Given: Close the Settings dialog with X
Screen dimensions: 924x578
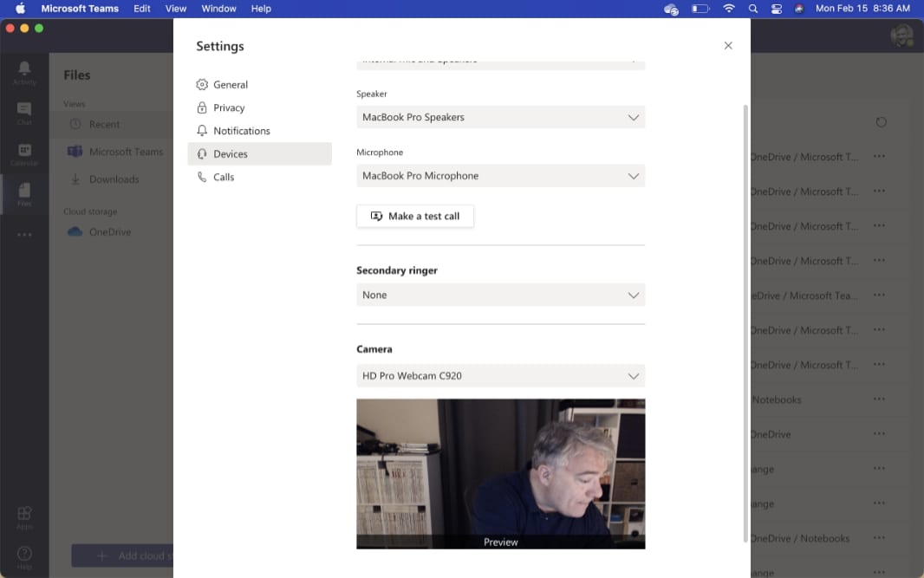Looking at the screenshot, I should 728,46.
